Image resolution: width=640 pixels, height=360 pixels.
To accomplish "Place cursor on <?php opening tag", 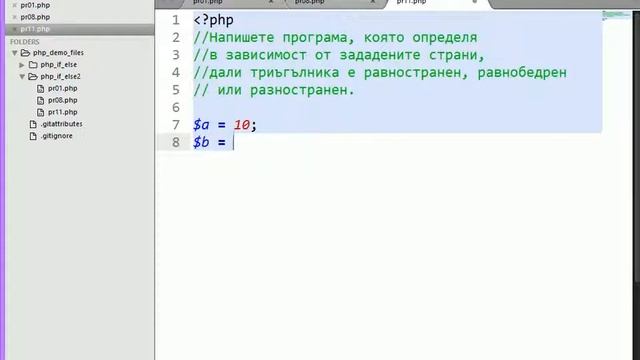I will (x=213, y=20).
